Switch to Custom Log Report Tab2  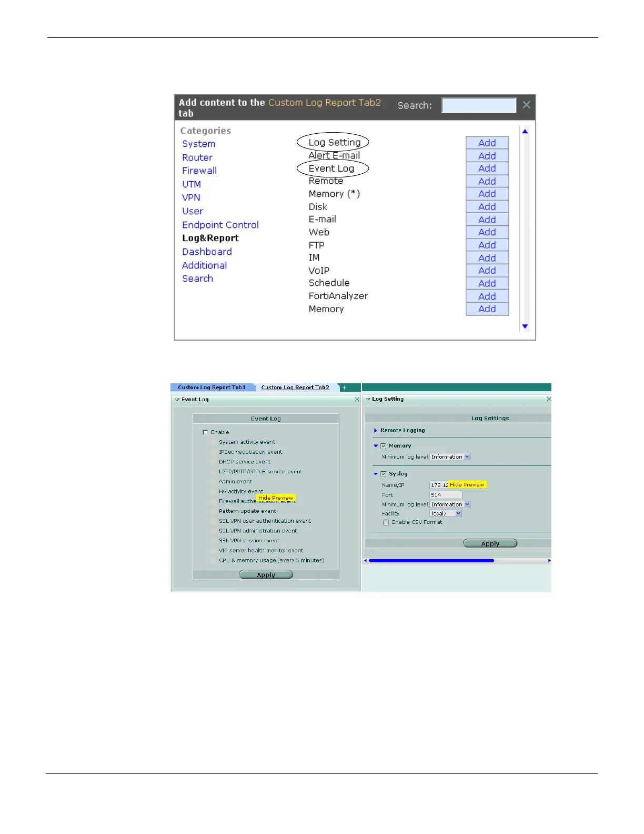coord(295,388)
